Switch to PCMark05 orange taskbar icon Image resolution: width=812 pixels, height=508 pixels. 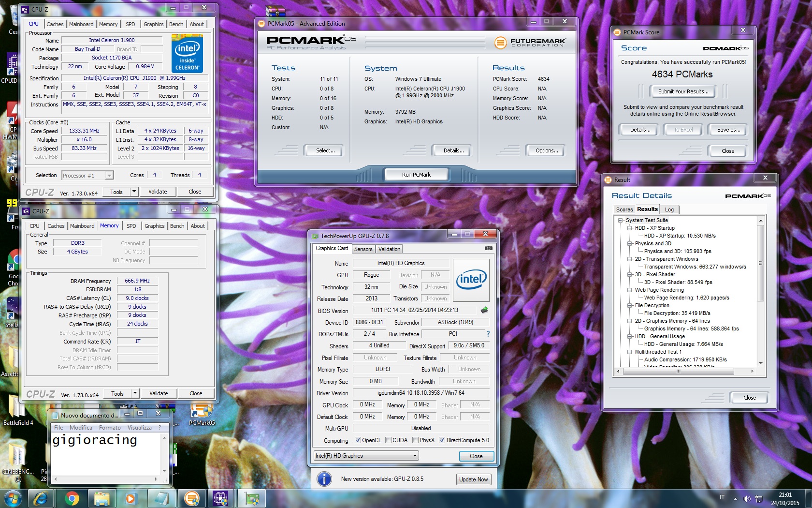pos(192,498)
